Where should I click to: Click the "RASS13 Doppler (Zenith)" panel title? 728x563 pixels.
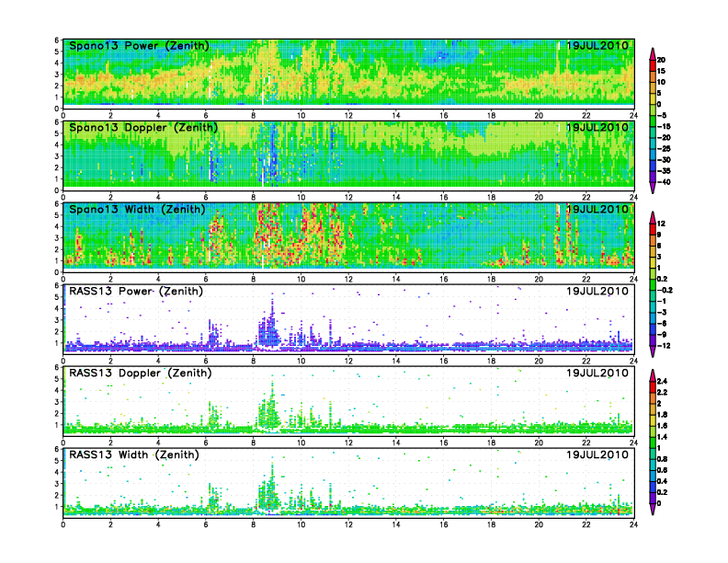(x=141, y=373)
